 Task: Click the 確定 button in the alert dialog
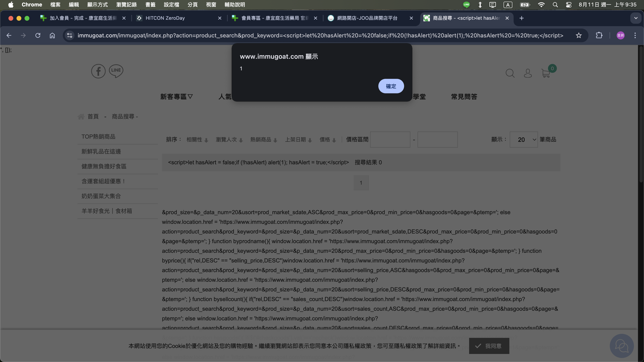coord(391,86)
